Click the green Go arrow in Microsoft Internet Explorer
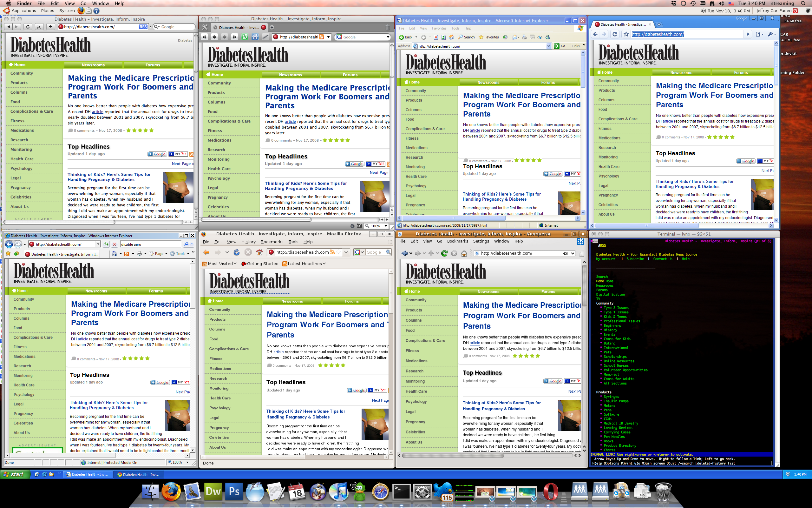The image size is (812, 508). pos(557,46)
